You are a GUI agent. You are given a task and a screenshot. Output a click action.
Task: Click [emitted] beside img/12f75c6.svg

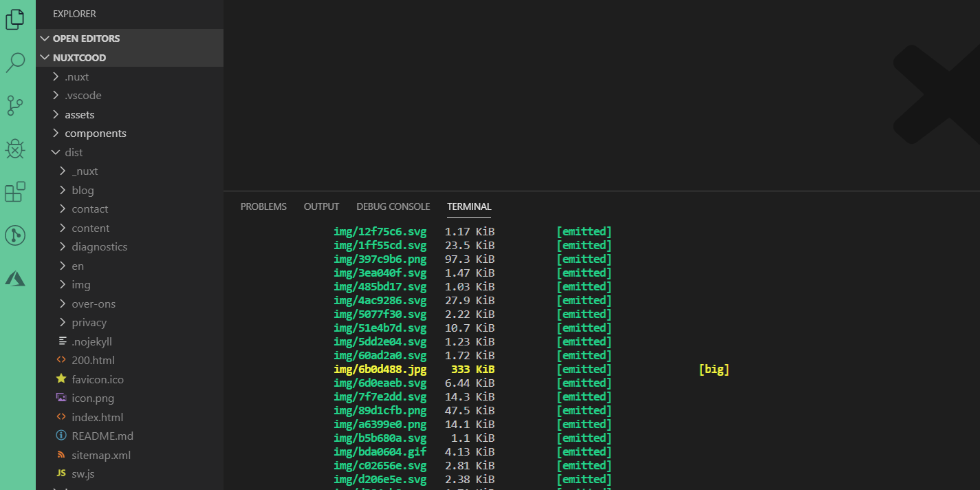(584, 232)
